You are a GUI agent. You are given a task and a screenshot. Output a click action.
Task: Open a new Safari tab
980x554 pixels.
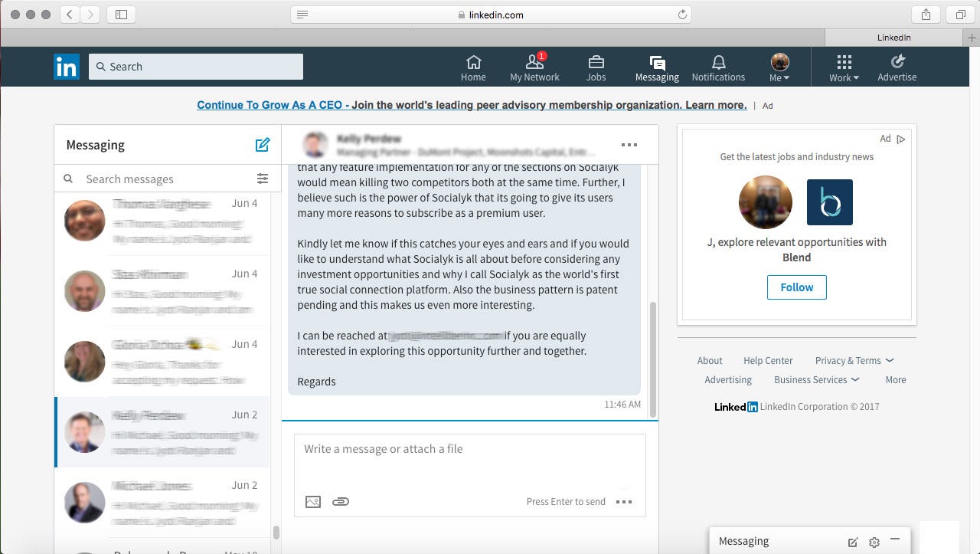click(972, 38)
